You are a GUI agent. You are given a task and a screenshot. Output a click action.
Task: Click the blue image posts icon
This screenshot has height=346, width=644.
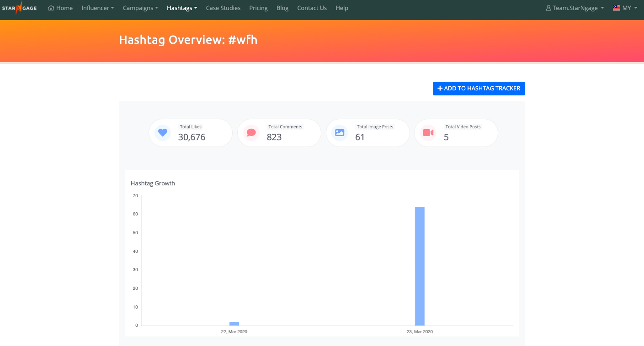pyautogui.click(x=340, y=133)
